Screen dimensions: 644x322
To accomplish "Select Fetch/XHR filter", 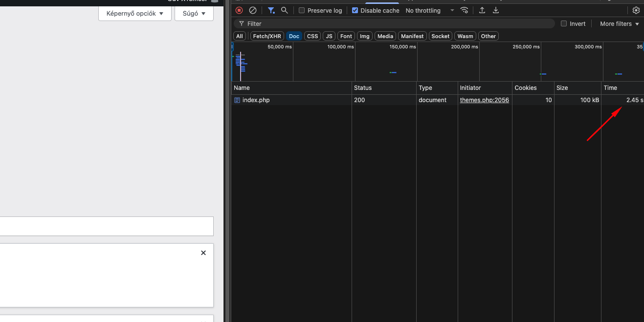I will point(267,36).
